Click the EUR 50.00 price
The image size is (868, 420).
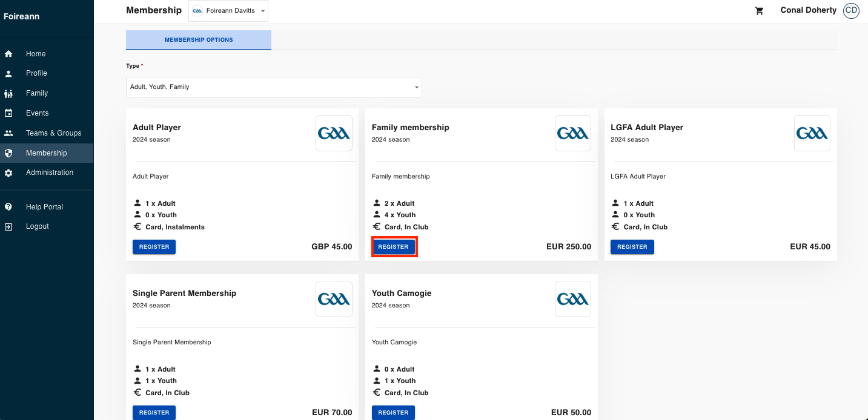[571, 413]
